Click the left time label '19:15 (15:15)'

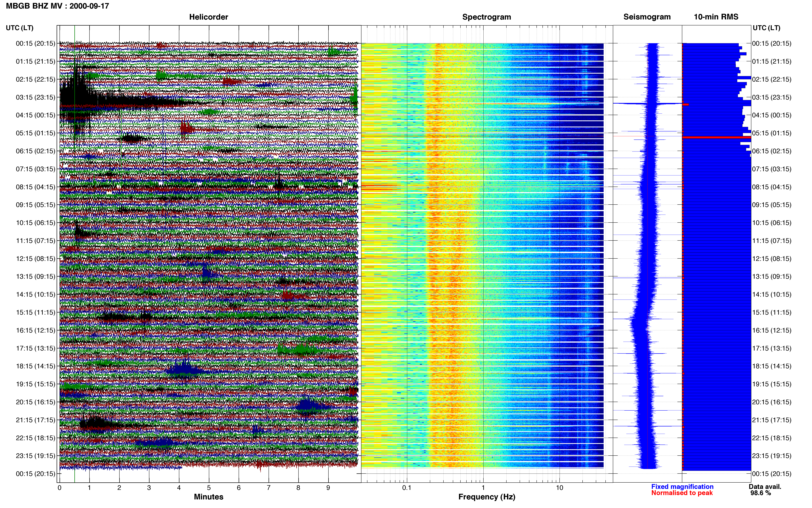coord(36,384)
